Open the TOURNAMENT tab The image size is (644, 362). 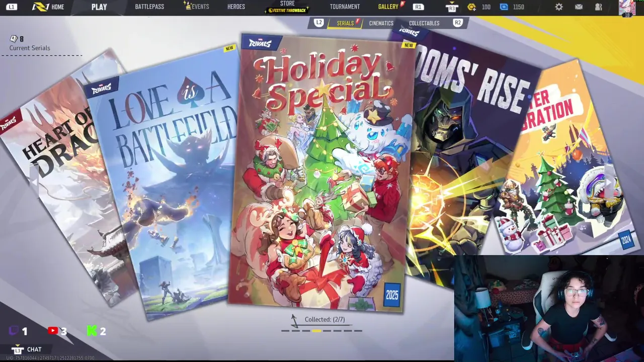345,7
